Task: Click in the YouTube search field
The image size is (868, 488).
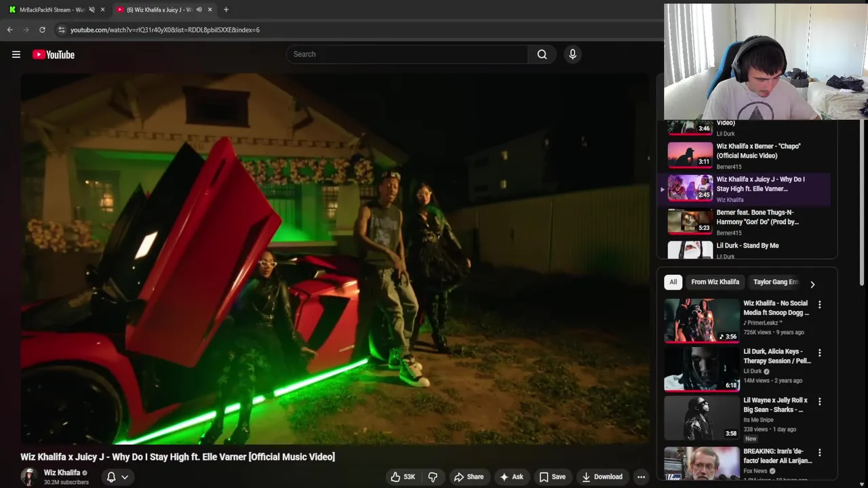Action: tap(407, 54)
